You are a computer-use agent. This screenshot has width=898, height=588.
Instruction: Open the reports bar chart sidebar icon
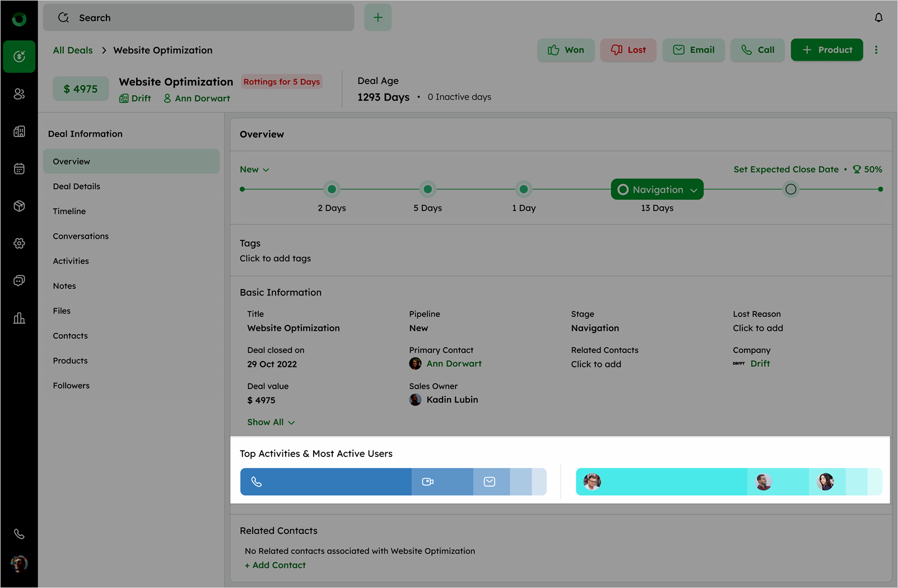[19, 318]
